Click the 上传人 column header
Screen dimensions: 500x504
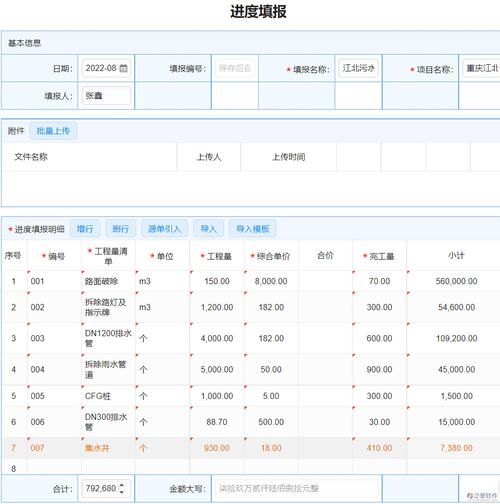point(209,157)
